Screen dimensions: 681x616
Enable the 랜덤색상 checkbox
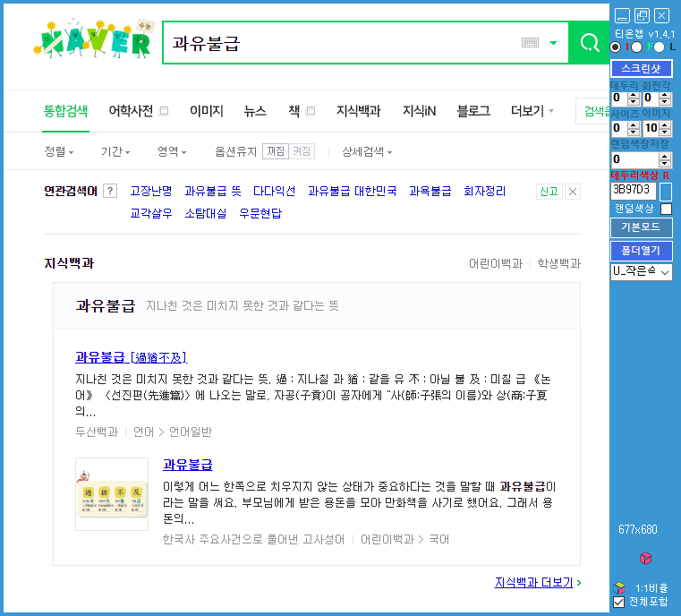(666, 209)
